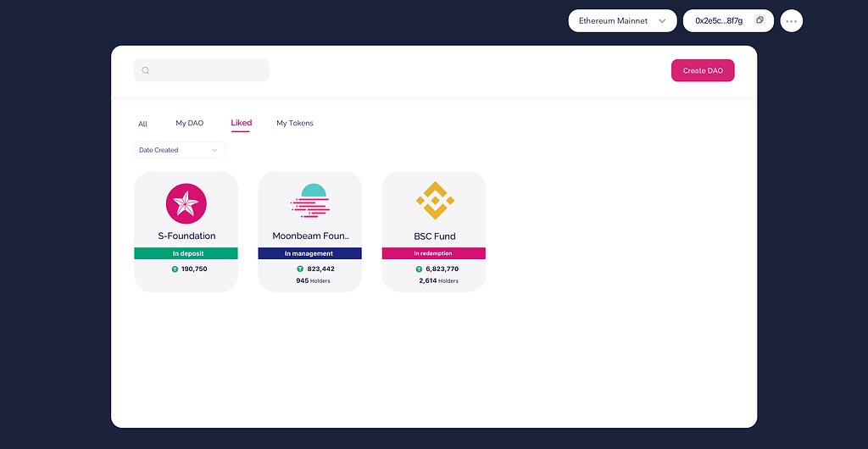Click Tether icon beside 190,750
Image resolution: width=868 pixels, height=449 pixels.
click(175, 269)
